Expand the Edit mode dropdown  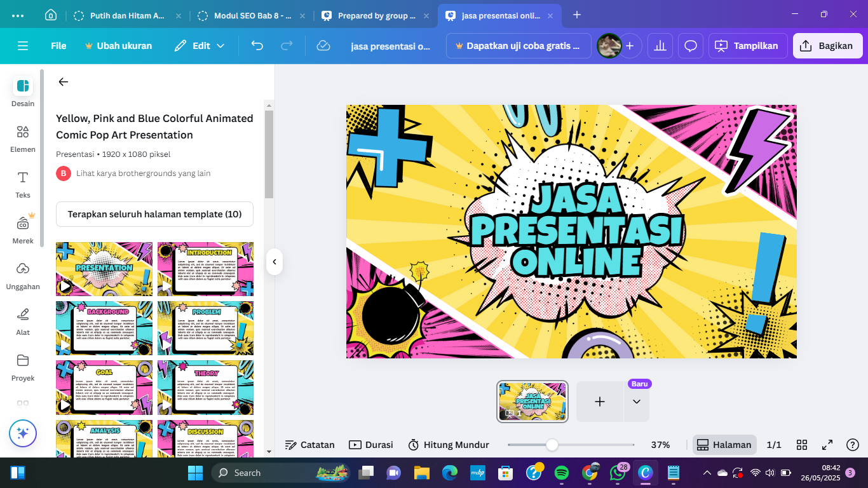tap(200, 46)
